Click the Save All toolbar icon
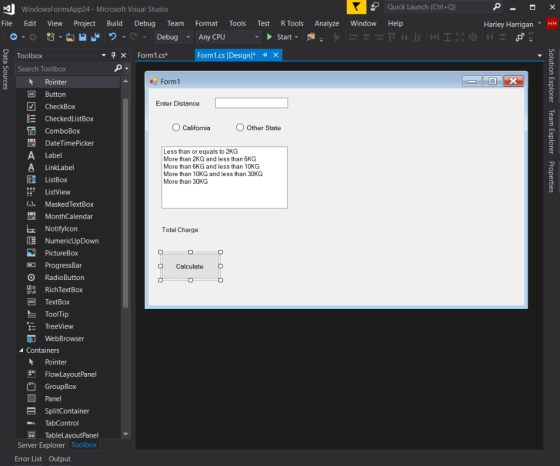This screenshot has width=560, height=466. (95, 37)
